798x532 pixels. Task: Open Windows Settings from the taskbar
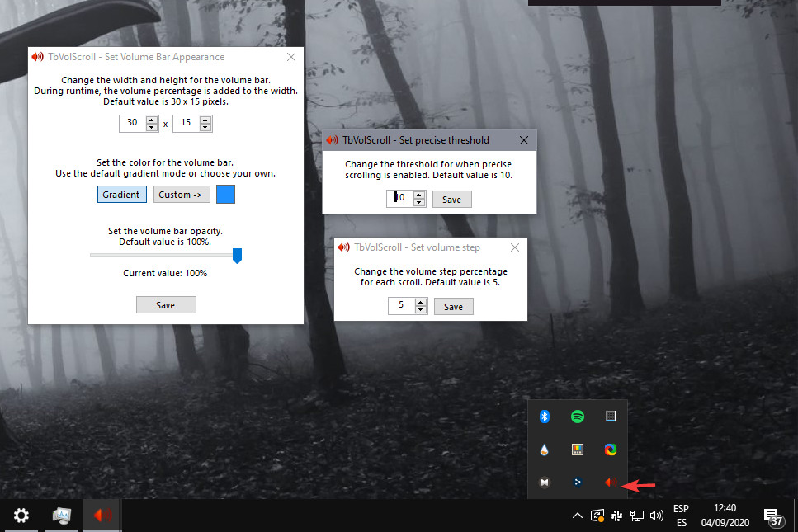pos(20,515)
